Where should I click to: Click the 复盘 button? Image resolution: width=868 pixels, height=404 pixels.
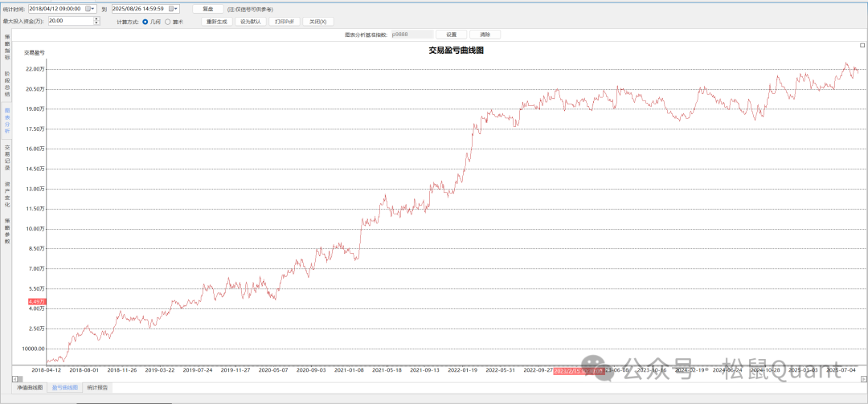(207, 9)
